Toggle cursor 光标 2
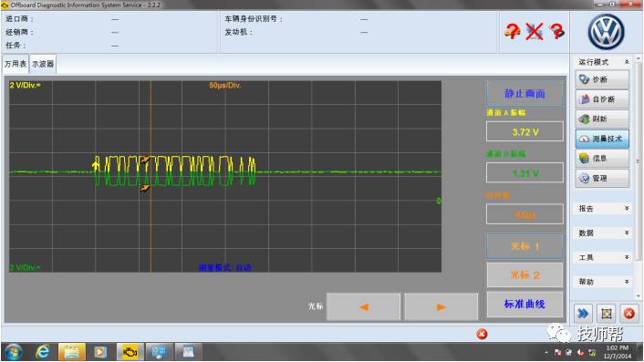 525,275
